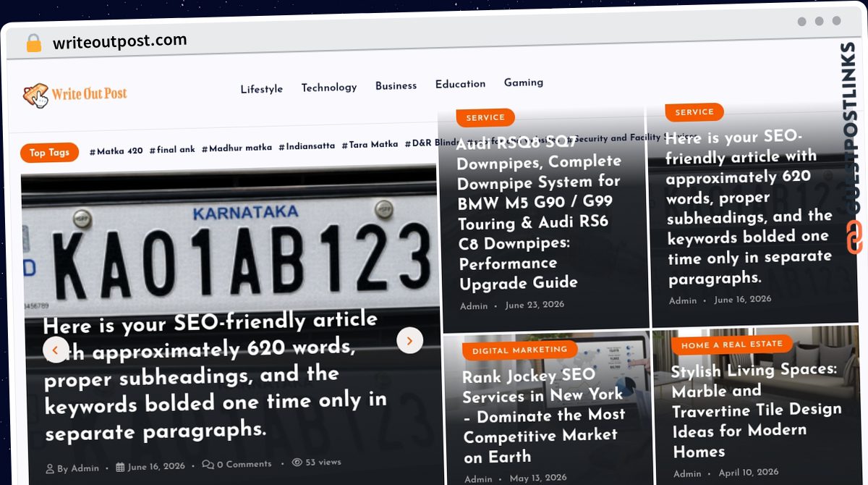868x485 pixels.
Task: Click the Write Out Post logo icon
Action: pyautogui.click(x=35, y=95)
